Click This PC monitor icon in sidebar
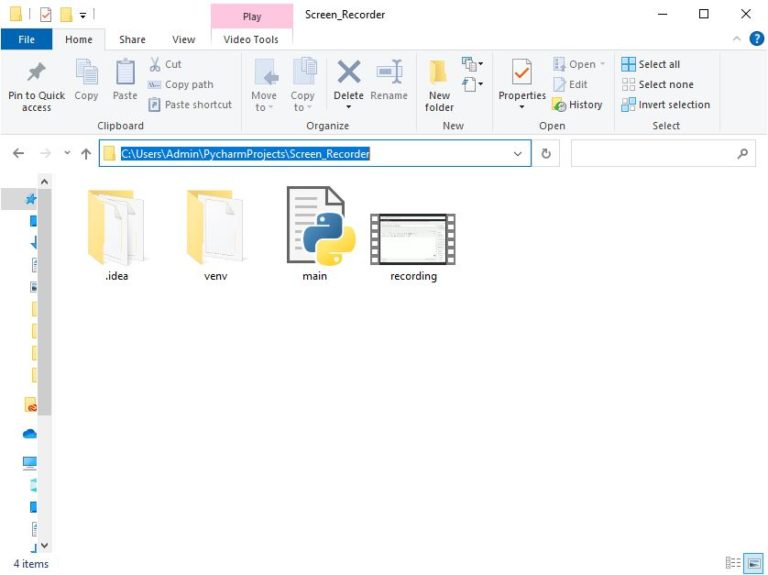Viewport: 768px width, 575px height. click(29, 462)
